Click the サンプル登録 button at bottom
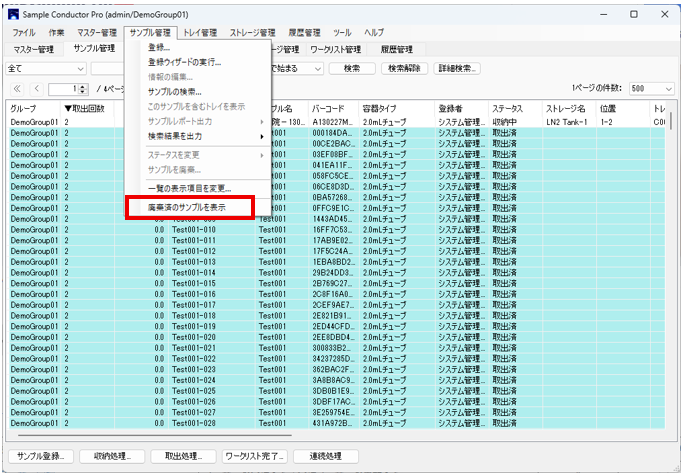684x475 pixels. [x=40, y=456]
